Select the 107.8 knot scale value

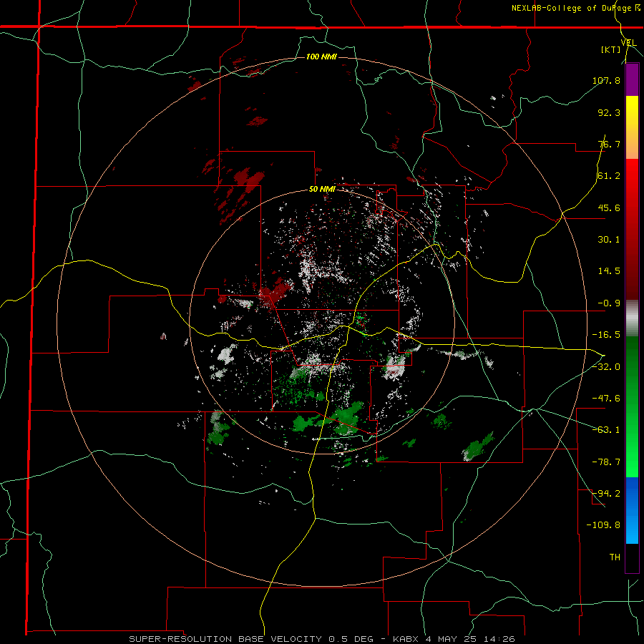[606, 80]
